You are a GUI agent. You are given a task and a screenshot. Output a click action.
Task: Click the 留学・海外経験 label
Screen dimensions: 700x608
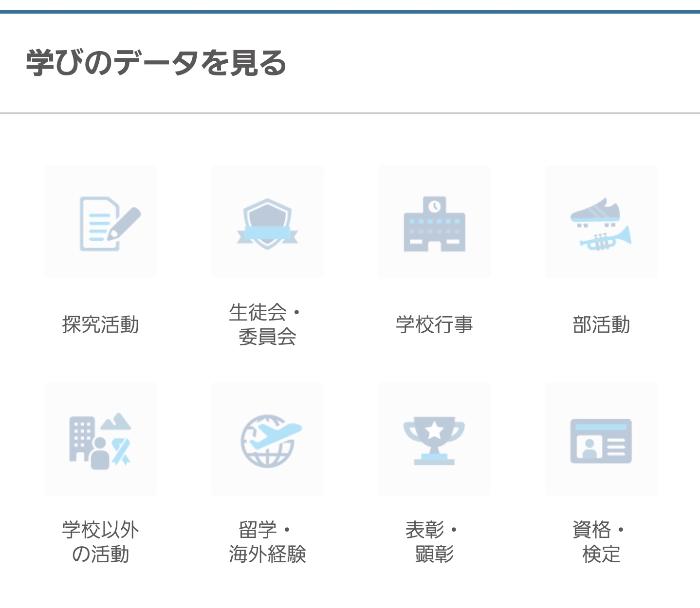267,541
